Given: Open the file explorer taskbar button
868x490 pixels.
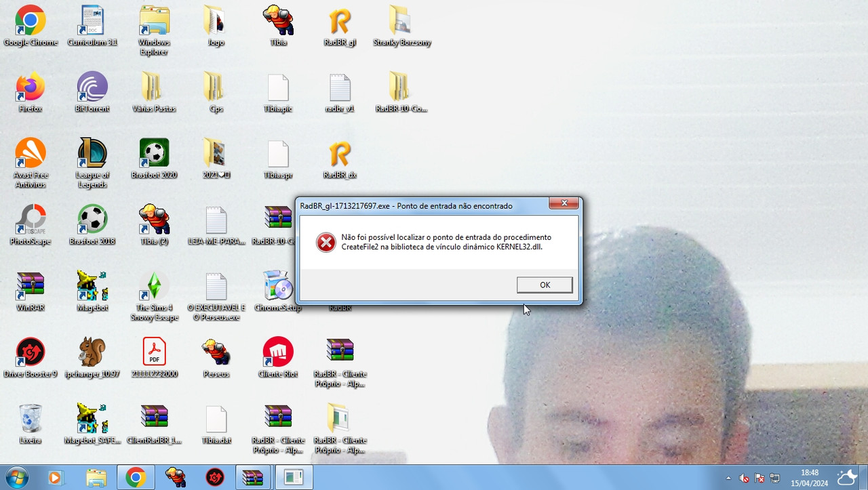Looking at the screenshot, I should tap(96, 478).
